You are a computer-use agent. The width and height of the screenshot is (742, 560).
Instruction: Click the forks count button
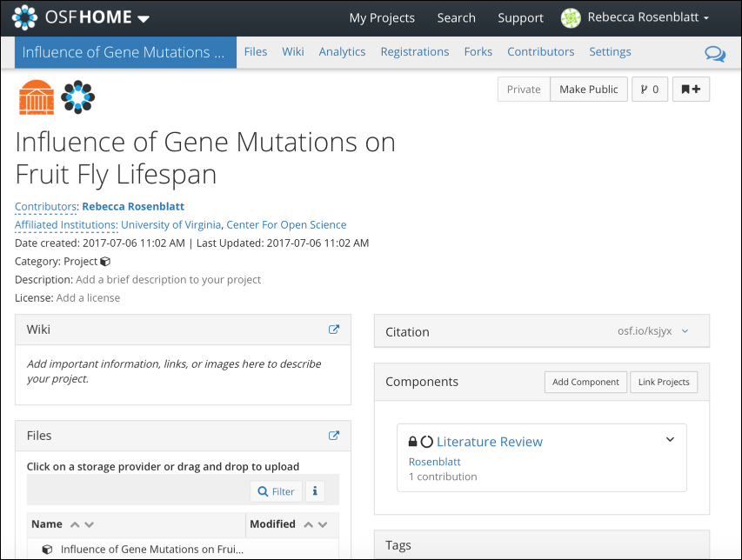pyautogui.click(x=650, y=90)
